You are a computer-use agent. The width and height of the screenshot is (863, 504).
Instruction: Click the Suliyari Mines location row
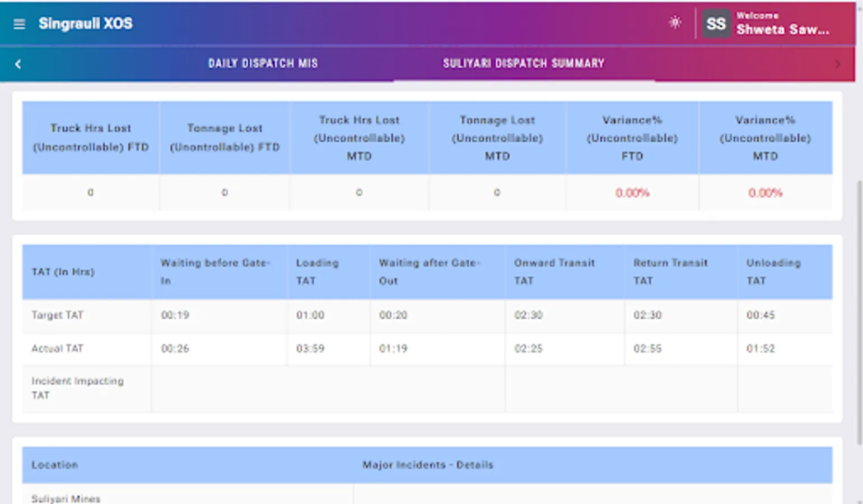tap(66, 498)
